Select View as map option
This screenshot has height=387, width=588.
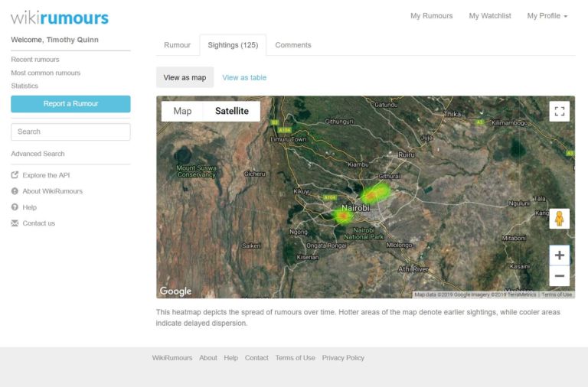coord(185,77)
